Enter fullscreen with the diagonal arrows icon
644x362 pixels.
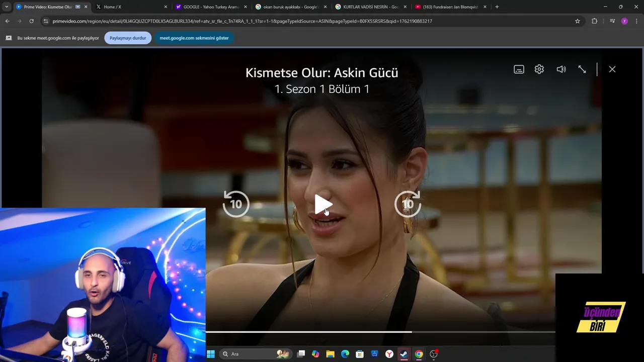582,69
